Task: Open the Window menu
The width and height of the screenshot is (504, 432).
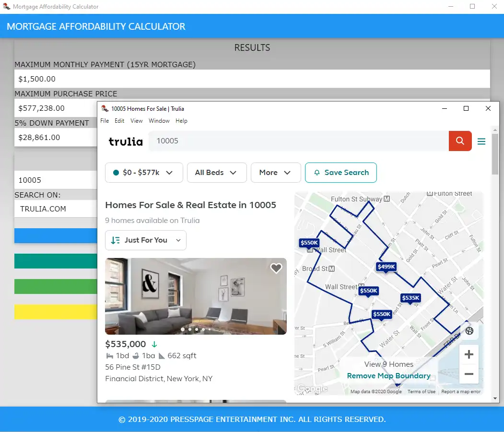Action: [x=159, y=121]
